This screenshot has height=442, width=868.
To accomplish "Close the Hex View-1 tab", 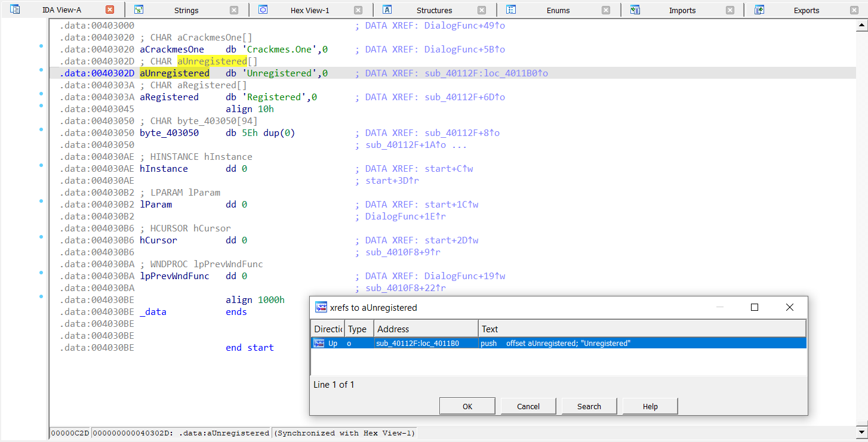I will [358, 10].
